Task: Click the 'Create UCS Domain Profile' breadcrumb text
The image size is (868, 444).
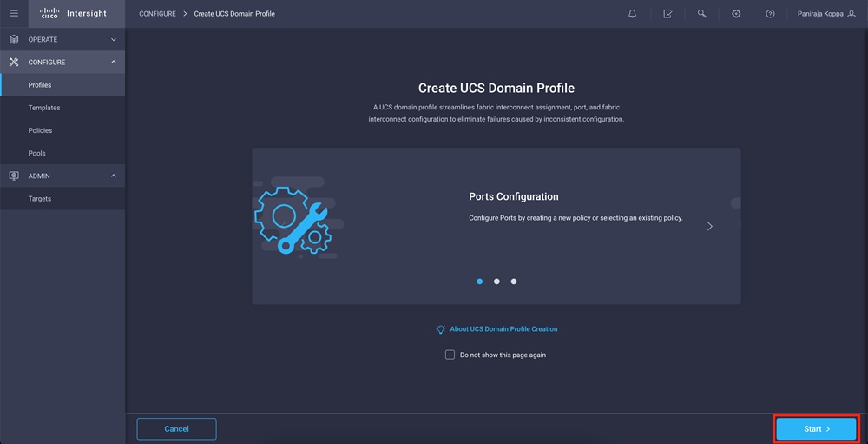Action: pos(234,14)
